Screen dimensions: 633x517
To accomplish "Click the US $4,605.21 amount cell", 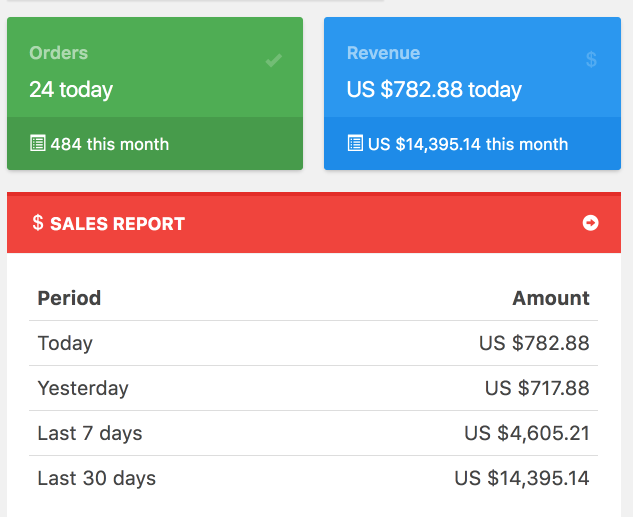I will (527, 433).
